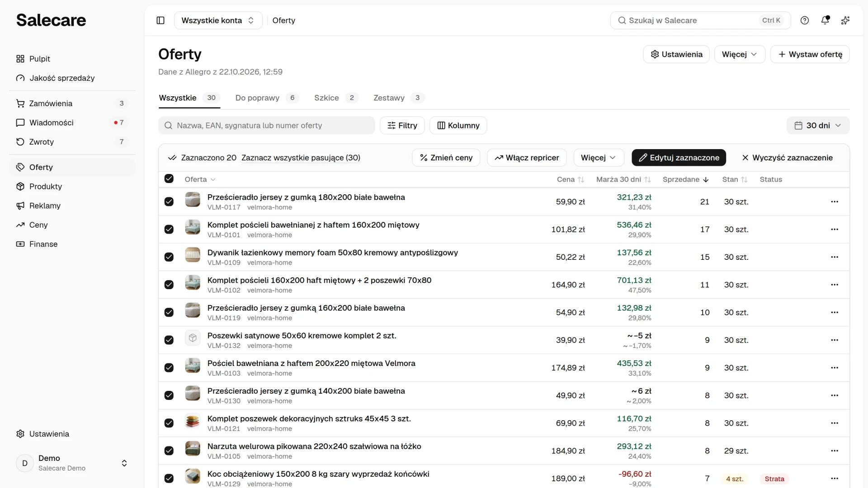Open the help question mark icon

point(804,20)
